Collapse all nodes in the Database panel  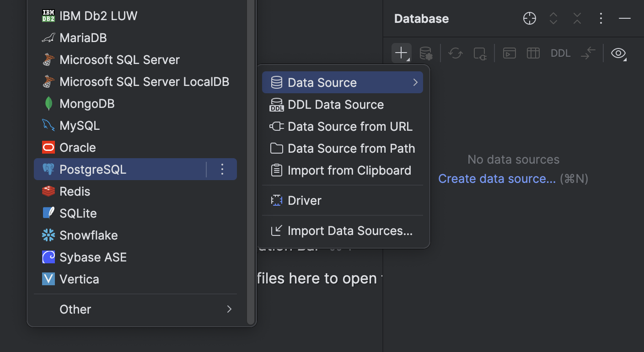[x=577, y=18]
